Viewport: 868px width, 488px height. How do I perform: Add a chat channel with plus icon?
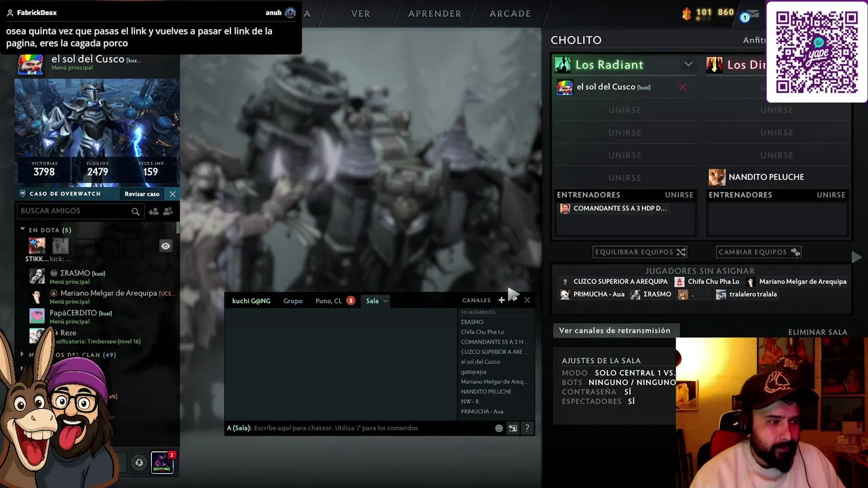point(501,300)
